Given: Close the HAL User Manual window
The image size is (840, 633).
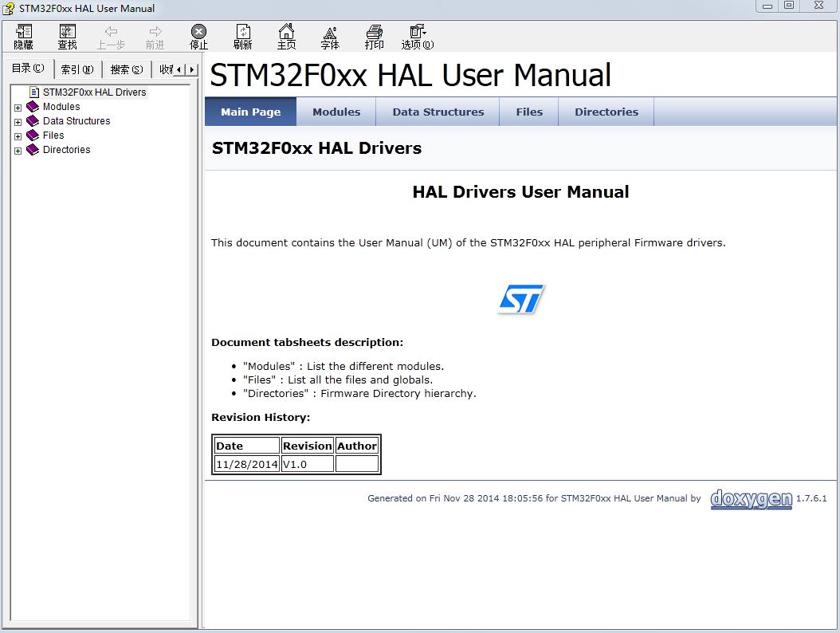Looking at the screenshot, I should (x=818, y=6).
